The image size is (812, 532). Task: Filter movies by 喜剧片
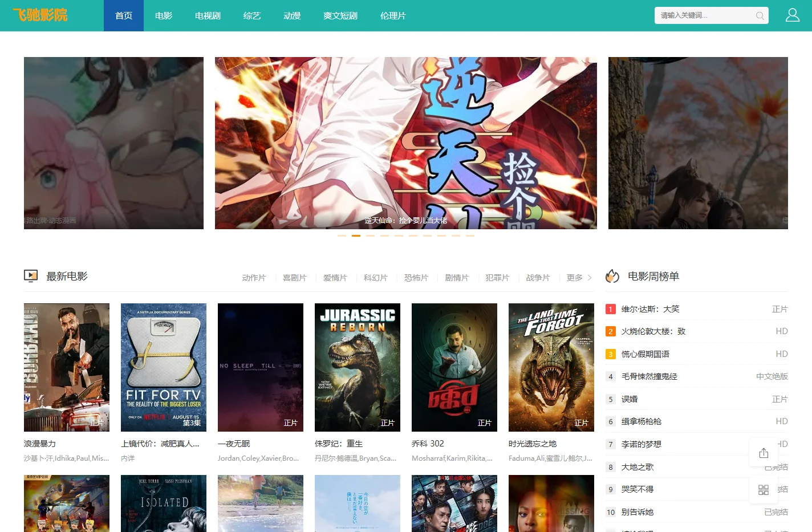click(294, 278)
